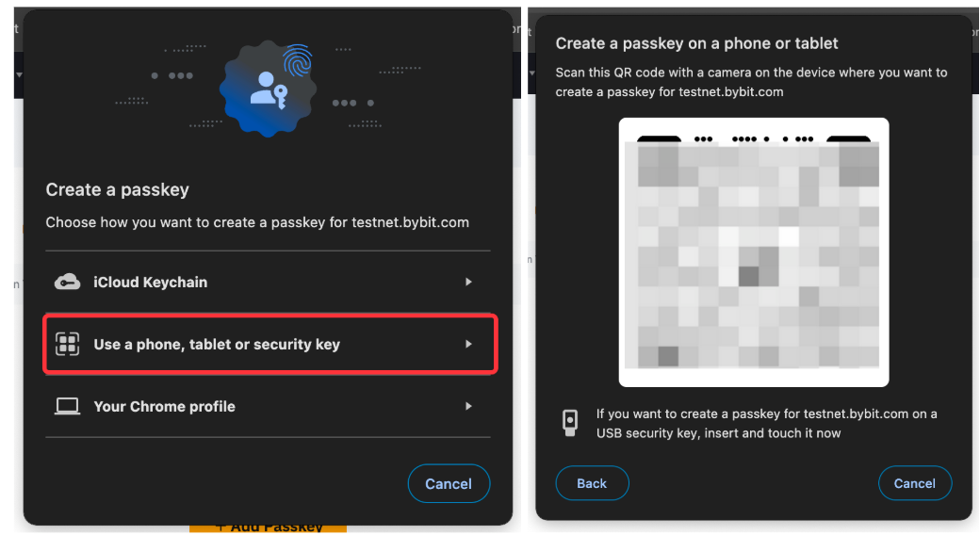This screenshot has width=980, height=535.
Task: Go Back from the QR code dialog
Action: 592,483
